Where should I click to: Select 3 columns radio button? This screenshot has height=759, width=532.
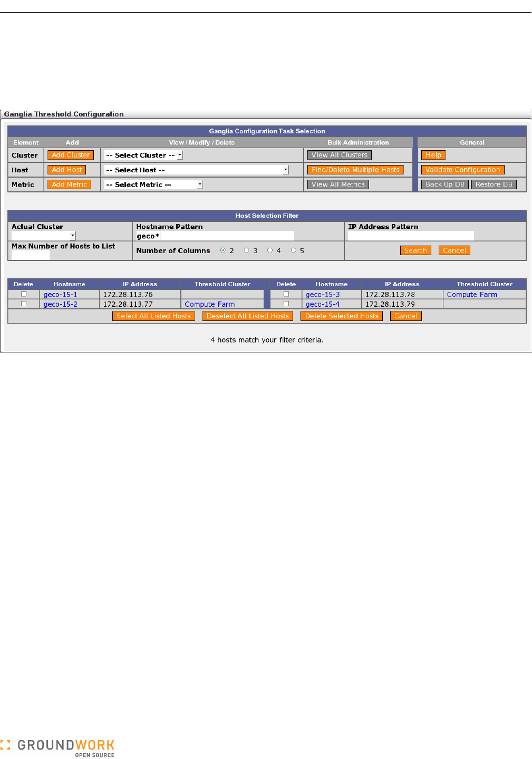tap(246, 250)
